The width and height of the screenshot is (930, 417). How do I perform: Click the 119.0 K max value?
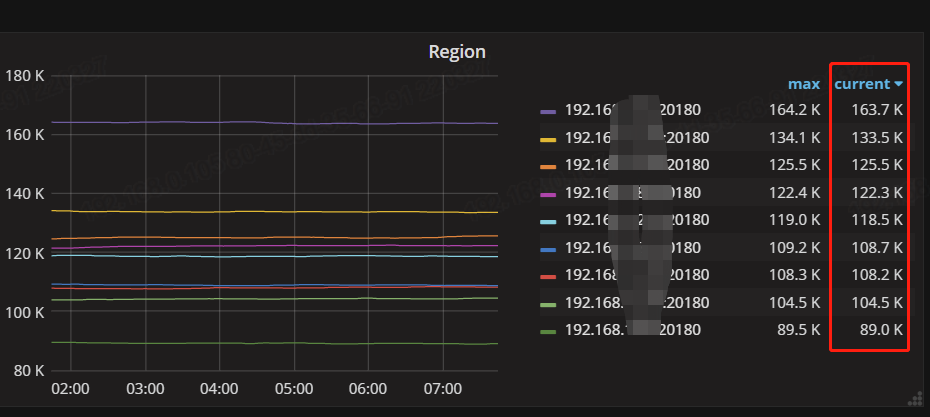(x=795, y=220)
